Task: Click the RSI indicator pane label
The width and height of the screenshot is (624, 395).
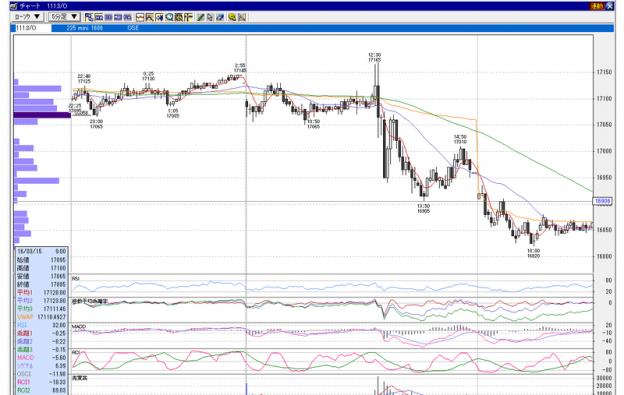Action: (76, 278)
